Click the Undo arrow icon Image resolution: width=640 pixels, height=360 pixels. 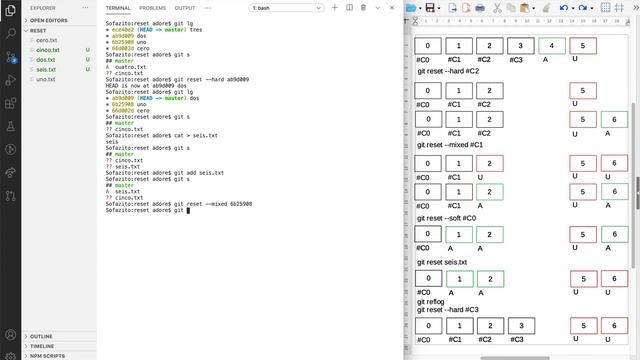[564, 8]
